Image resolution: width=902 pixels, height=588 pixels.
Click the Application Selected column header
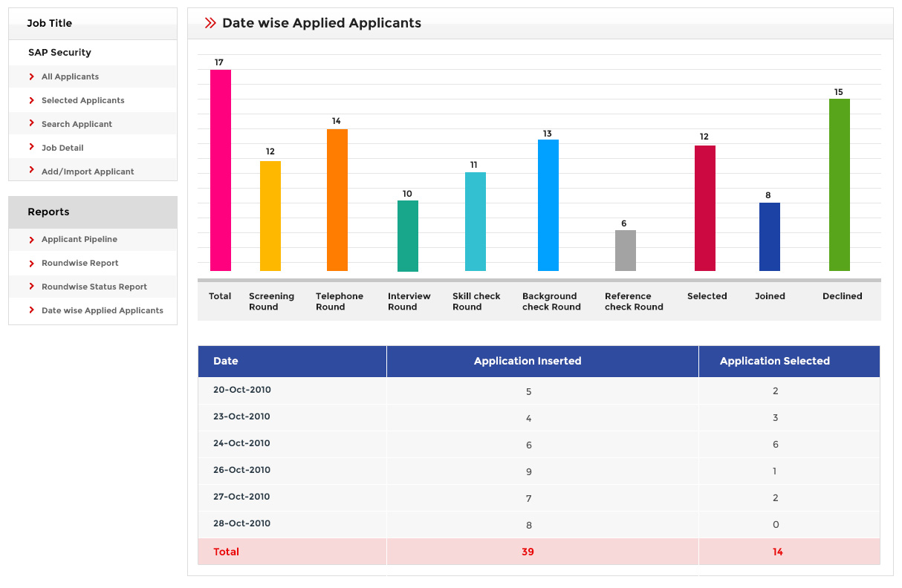coord(789,362)
